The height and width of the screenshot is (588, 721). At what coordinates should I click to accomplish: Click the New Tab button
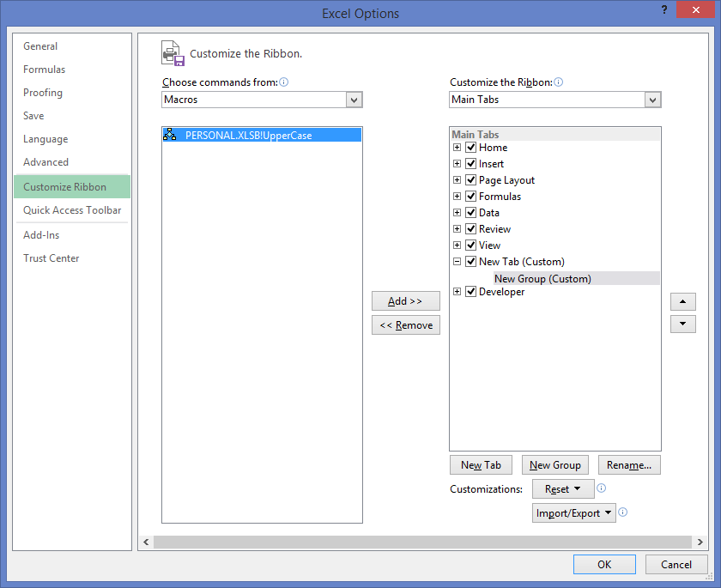[481, 464]
